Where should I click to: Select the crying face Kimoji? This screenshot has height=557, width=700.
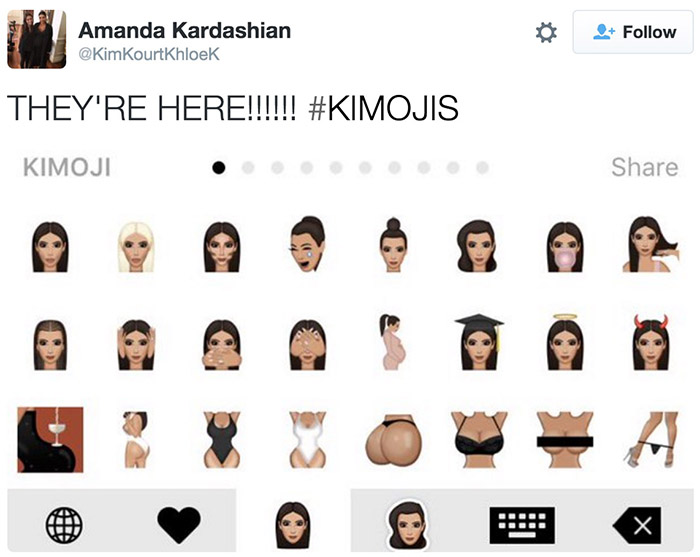pos(308,244)
